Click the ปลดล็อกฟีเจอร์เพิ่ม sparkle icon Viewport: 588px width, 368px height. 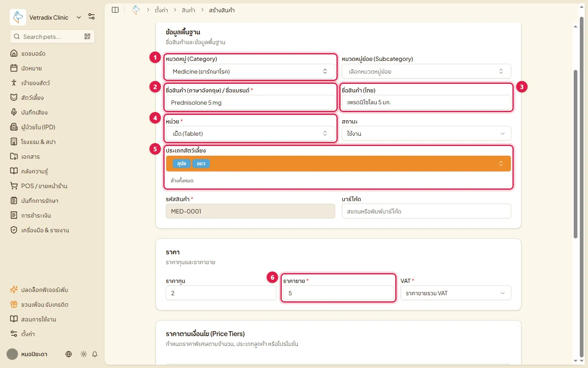point(14,289)
